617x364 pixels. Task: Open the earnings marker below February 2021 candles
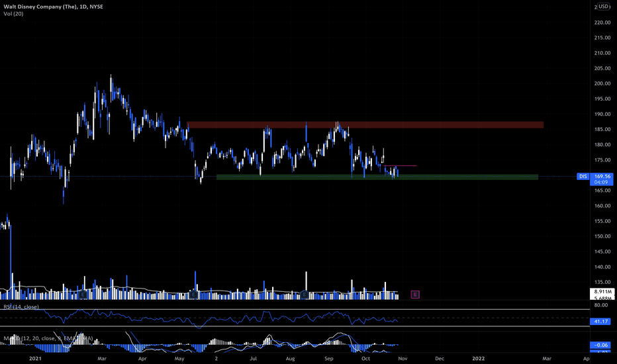click(83, 295)
